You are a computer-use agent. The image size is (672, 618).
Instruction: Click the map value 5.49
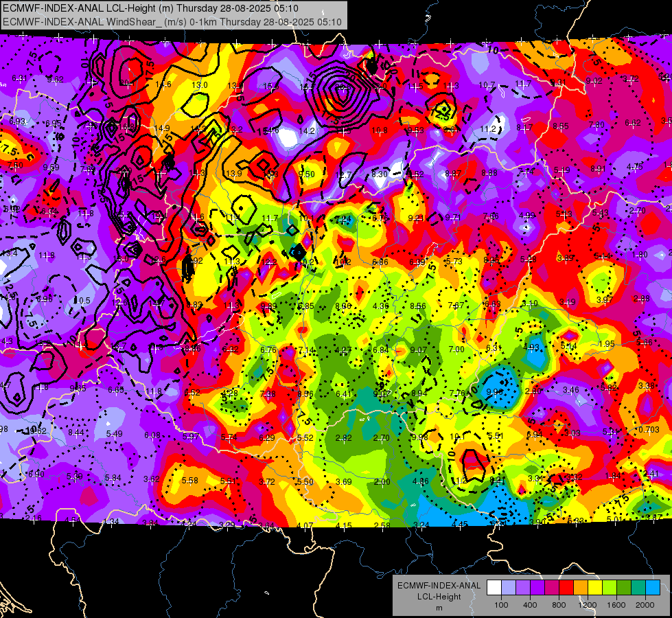[x=115, y=433]
